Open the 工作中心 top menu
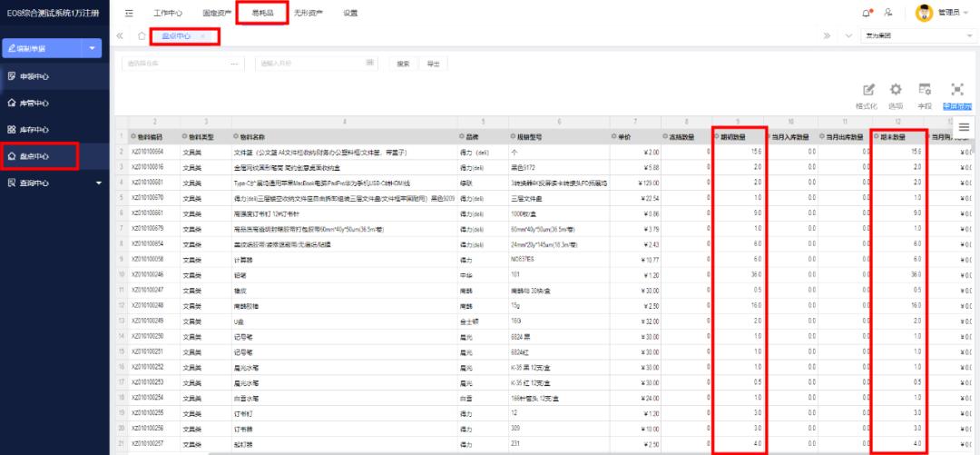980x455 pixels. click(x=168, y=13)
